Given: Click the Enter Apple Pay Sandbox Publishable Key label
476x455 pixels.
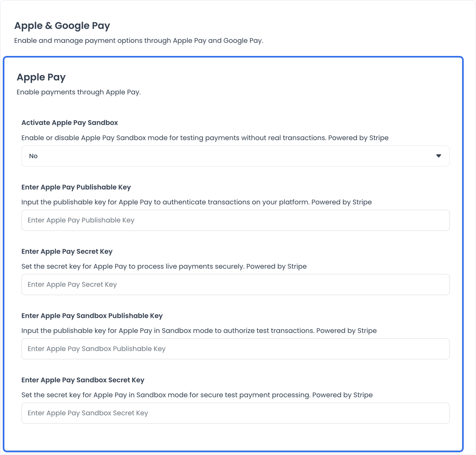Looking at the screenshot, I should click(x=92, y=315).
